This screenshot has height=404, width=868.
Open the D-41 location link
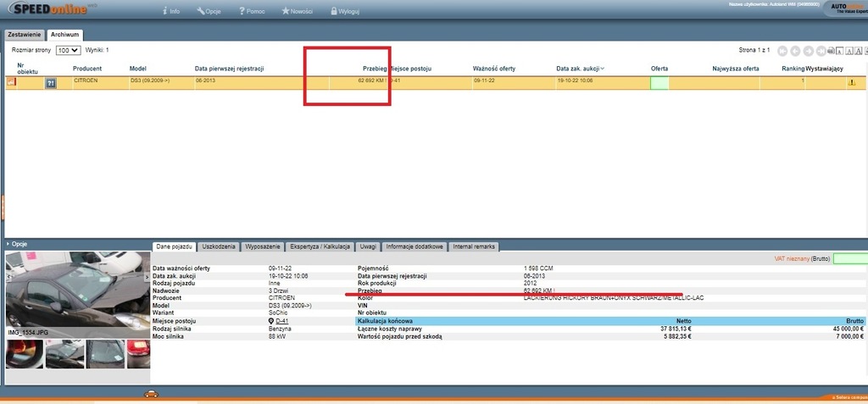(x=281, y=322)
